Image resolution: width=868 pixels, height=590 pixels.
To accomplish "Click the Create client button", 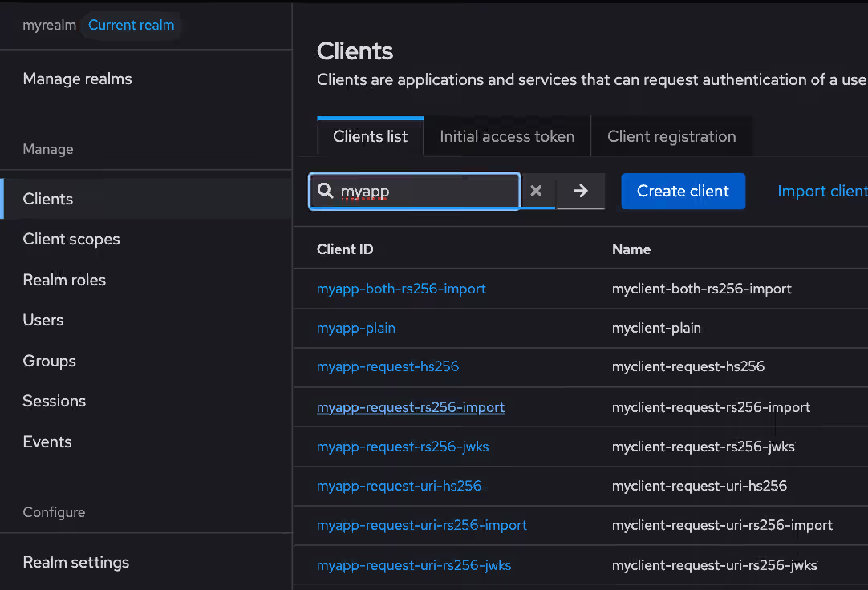I will [683, 192].
